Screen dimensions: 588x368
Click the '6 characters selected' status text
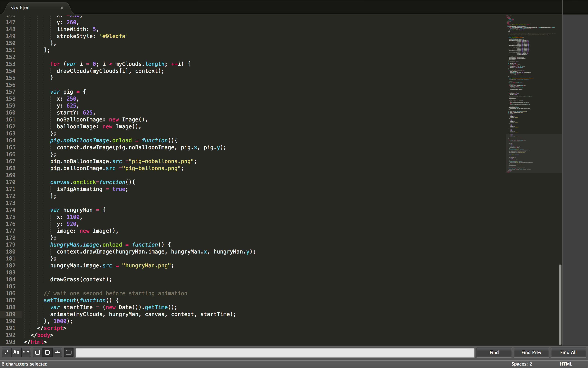pos(24,364)
